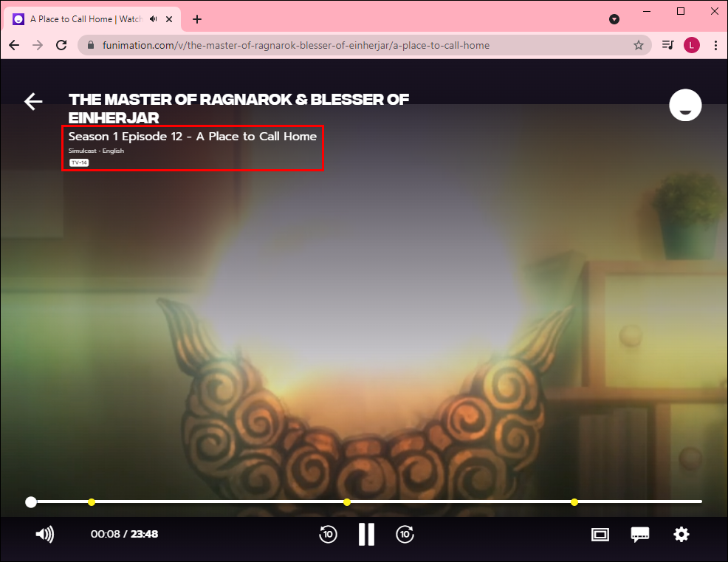Jump to the last yellow chapter marker

click(574, 502)
